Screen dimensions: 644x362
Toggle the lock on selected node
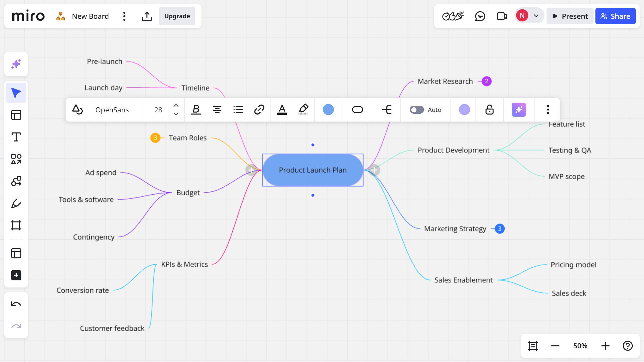tap(489, 110)
